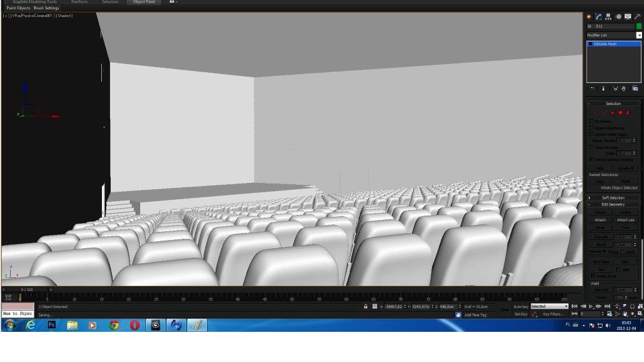Click the Configure Modifier Sets icon
This screenshot has width=644, height=362.
tap(635, 89)
